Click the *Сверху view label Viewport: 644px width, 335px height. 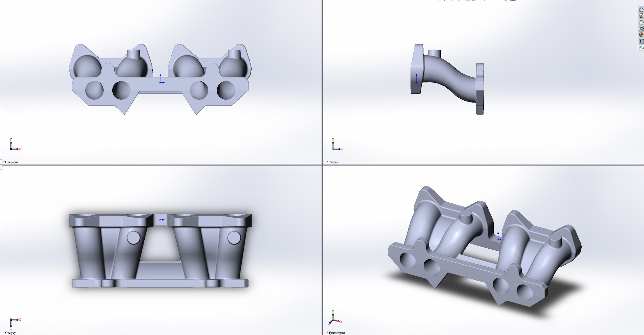(10, 333)
